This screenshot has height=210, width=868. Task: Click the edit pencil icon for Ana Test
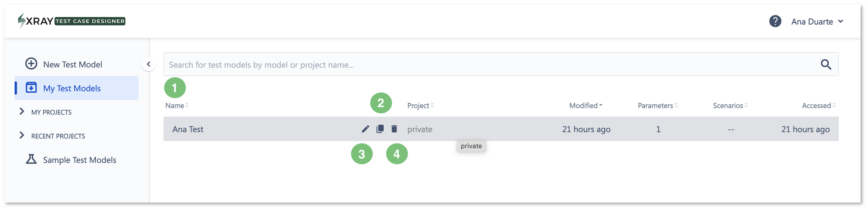tap(365, 129)
